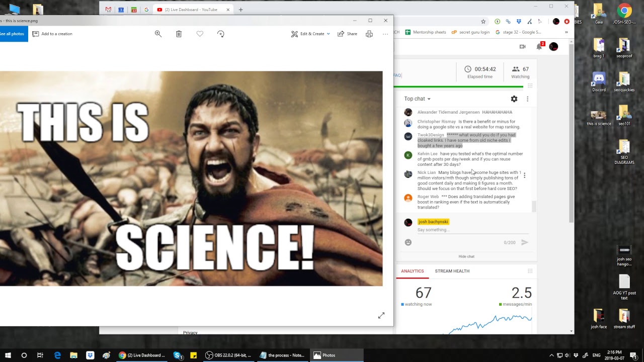Expand the Top chat dropdown
This screenshot has width=644, height=362.
pyautogui.click(x=417, y=99)
